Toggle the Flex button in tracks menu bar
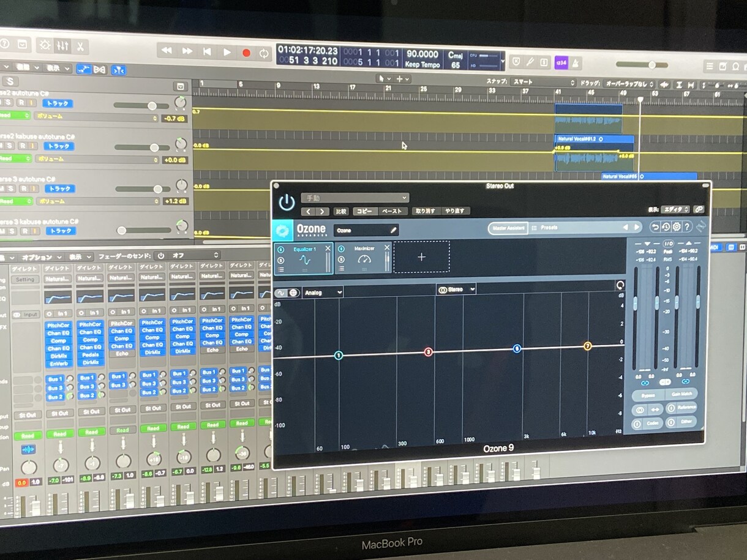Screen dimensions: 747x560 click(100, 70)
